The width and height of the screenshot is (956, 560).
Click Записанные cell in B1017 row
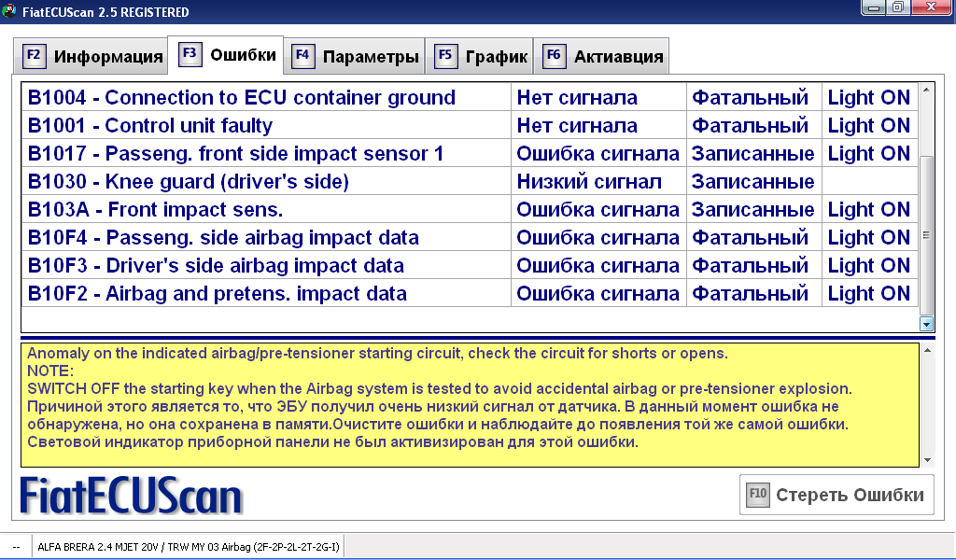pos(753,154)
